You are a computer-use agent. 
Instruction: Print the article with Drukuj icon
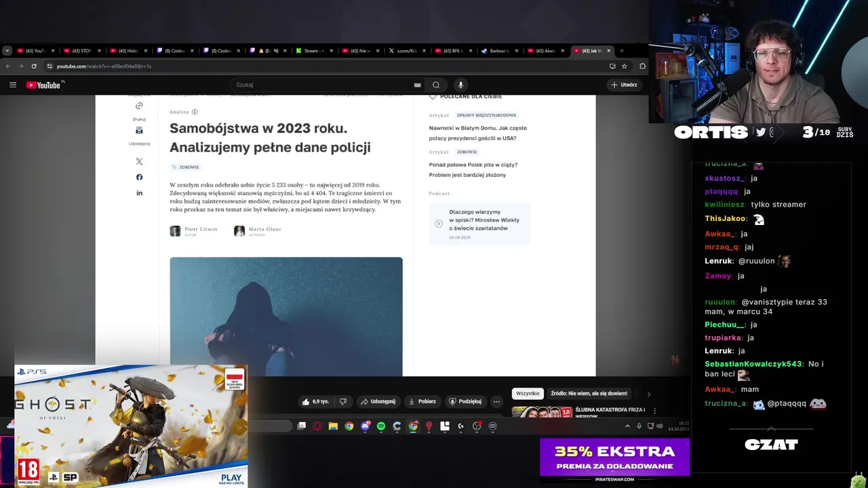(139, 130)
